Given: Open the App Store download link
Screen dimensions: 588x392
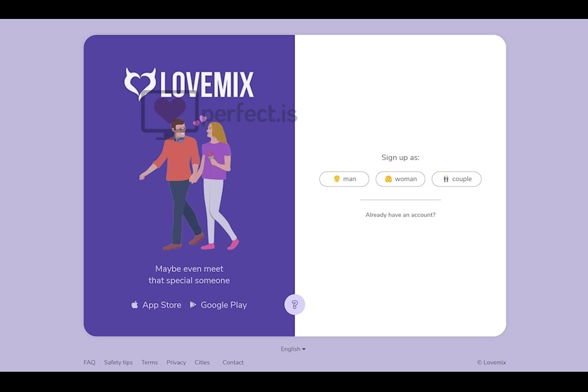Looking at the screenshot, I should point(156,305).
